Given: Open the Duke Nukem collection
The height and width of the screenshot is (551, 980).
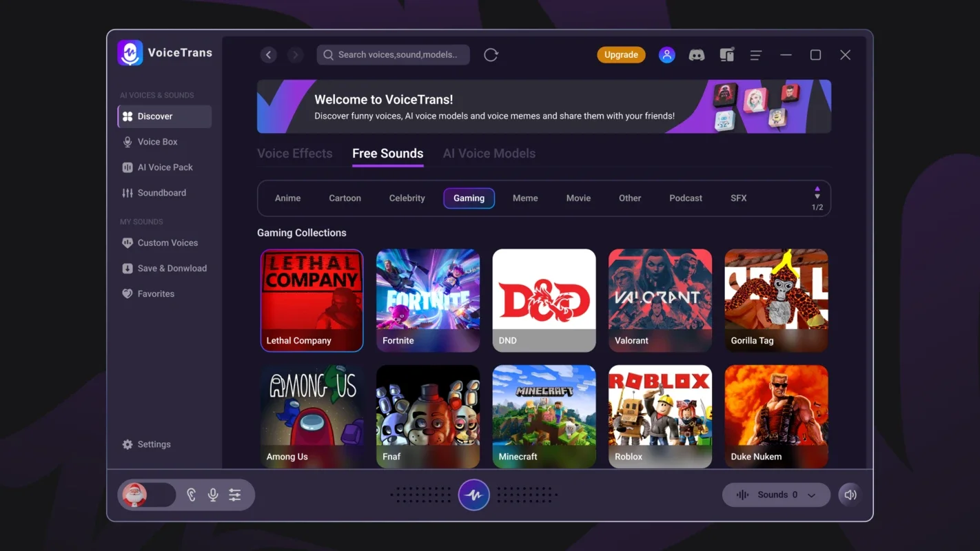Looking at the screenshot, I should tap(777, 417).
